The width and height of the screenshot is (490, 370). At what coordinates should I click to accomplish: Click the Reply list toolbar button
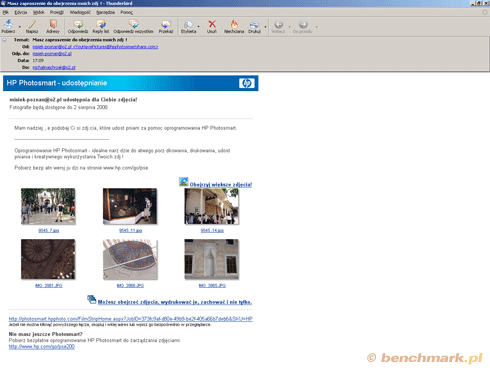coord(101,26)
